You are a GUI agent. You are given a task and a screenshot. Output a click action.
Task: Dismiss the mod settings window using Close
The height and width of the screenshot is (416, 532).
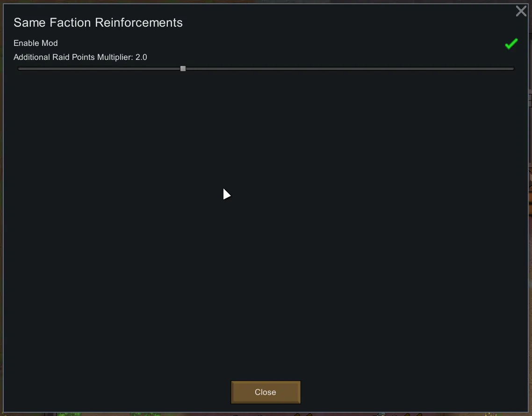(x=266, y=392)
